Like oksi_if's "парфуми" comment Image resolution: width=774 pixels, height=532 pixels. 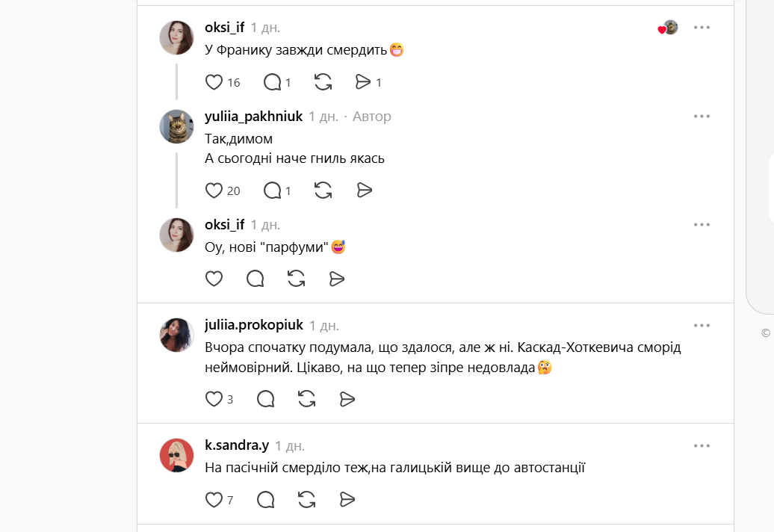[214, 279]
